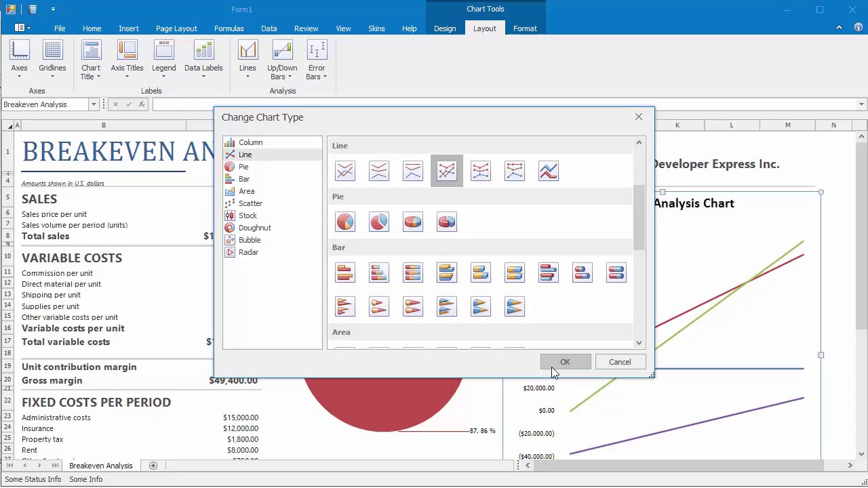Select Clustered Horizontal Cone thumbnail
This screenshot has width=868, height=488.
coord(345,306)
